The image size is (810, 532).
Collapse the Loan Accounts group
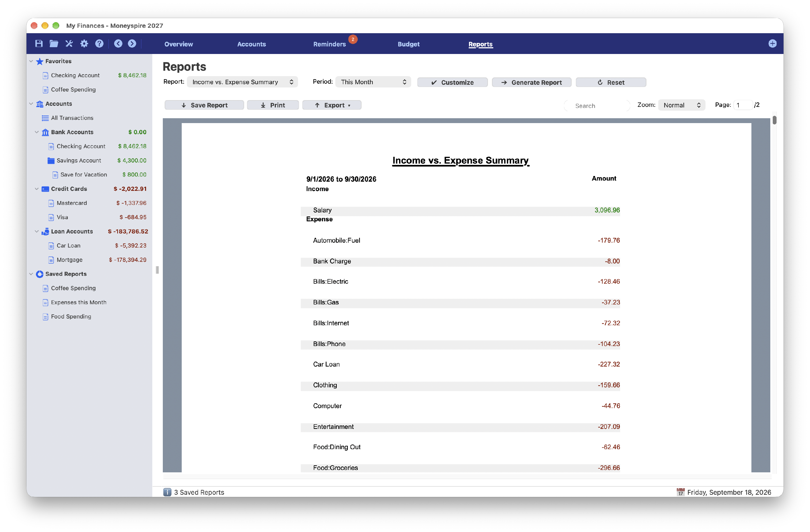point(37,231)
